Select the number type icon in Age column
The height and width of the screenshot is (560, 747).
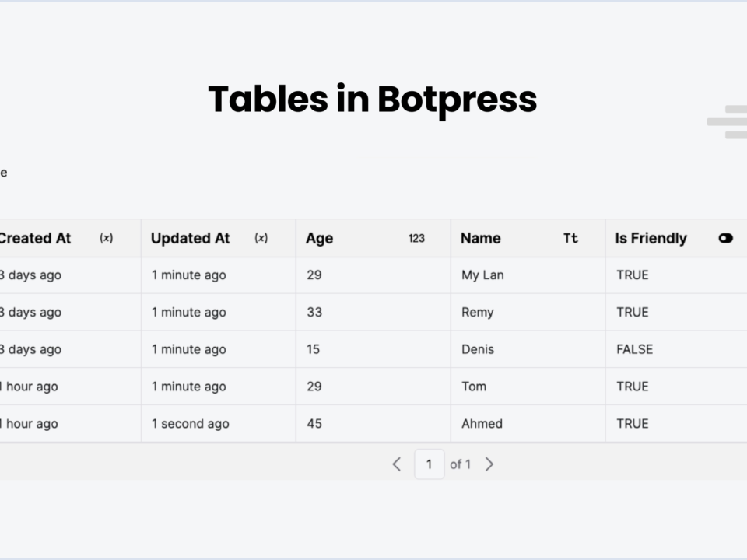pos(416,238)
